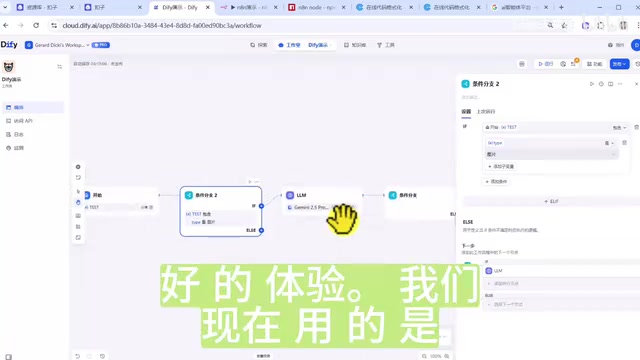Click add-node plus icon in canvas toolbar

click(78, 167)
